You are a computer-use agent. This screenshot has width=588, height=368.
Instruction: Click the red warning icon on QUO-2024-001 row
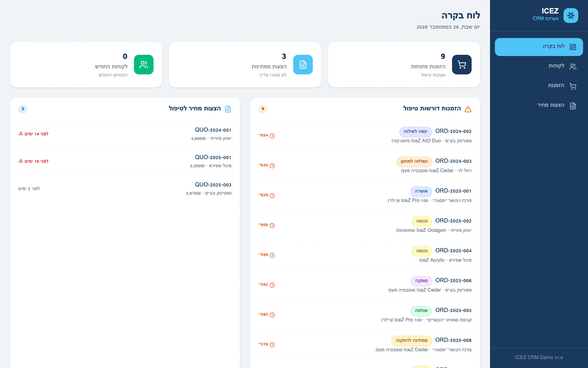[21, 133]
